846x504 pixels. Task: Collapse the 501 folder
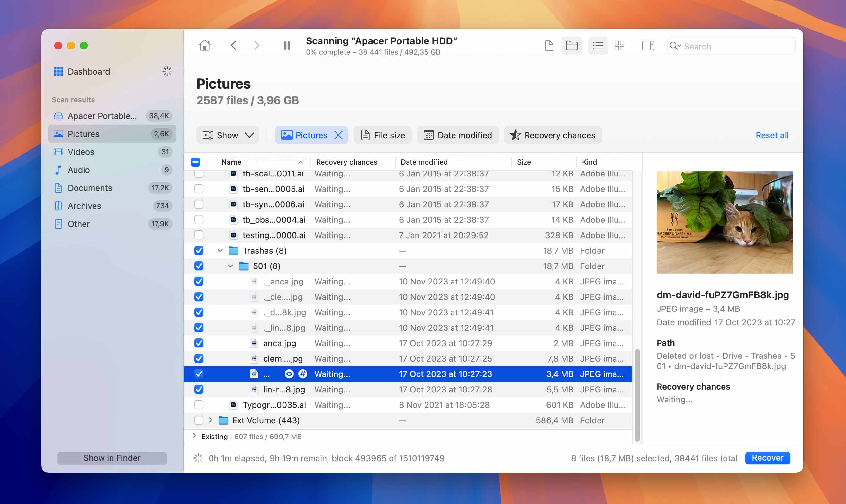[230, 266]
